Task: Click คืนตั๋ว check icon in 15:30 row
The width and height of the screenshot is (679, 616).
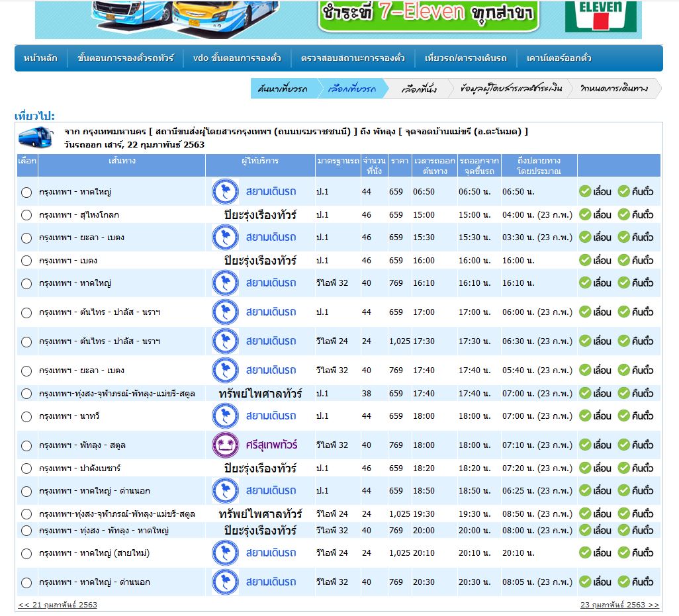Action: coord(623,238)
